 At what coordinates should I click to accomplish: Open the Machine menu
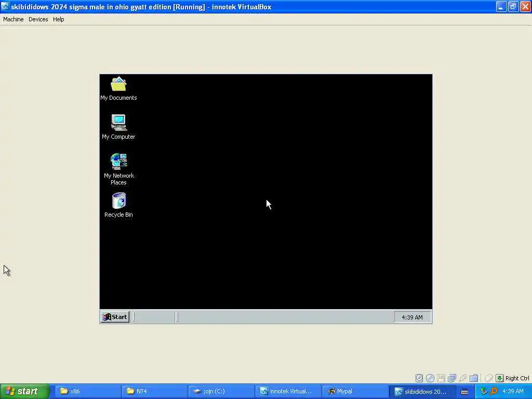[x=13, y=19]
